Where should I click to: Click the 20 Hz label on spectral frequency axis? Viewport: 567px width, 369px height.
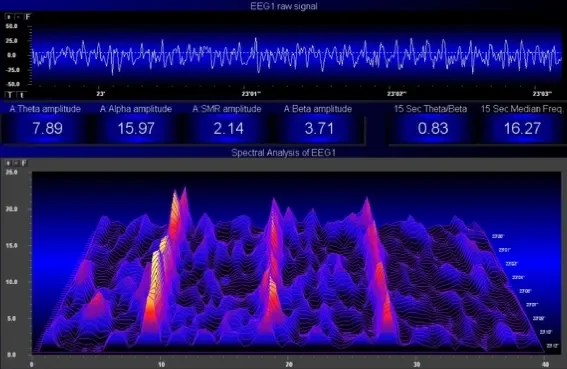[289, 364]
